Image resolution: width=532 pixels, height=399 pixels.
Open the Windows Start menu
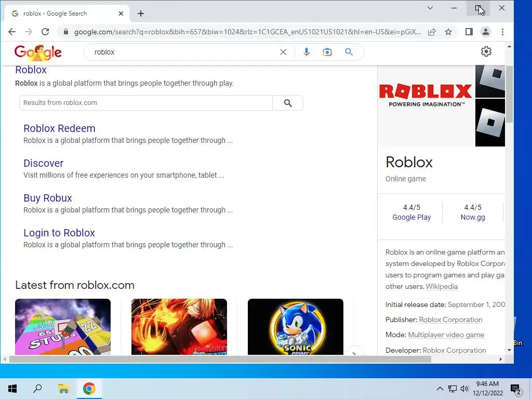pyautogui.click(x=12, y=389)
